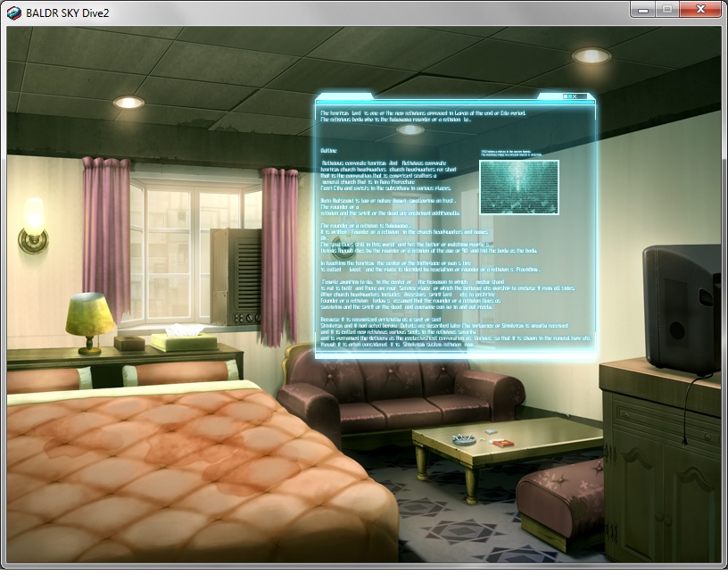Viewport: 728px width, 583px height.
Task: Click the thumbnail image in the holographic article
Action: pyautogui.click(x=519, y=187)
